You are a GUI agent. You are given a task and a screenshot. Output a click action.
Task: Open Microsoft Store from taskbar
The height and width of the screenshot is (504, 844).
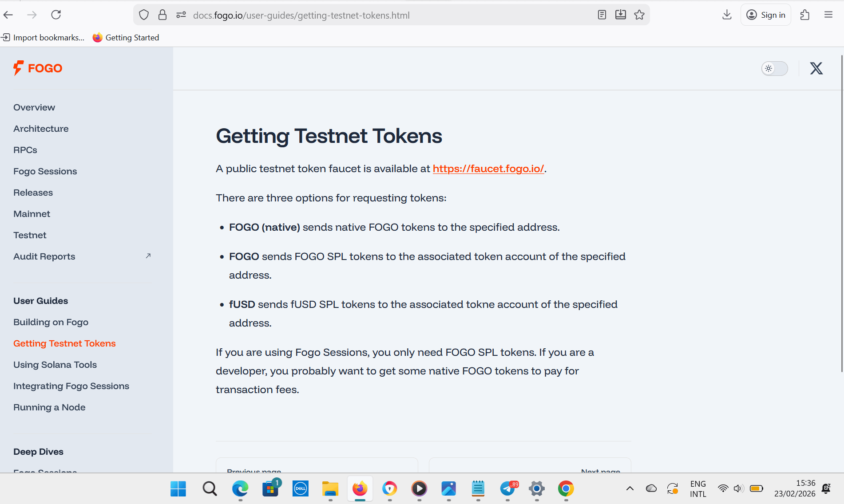point(270,489)
